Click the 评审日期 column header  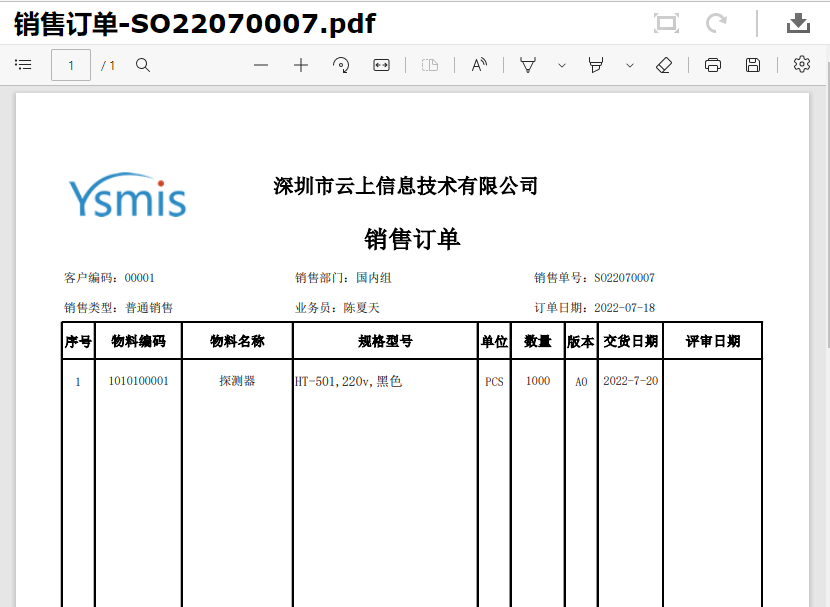click(x=712, y=341)
